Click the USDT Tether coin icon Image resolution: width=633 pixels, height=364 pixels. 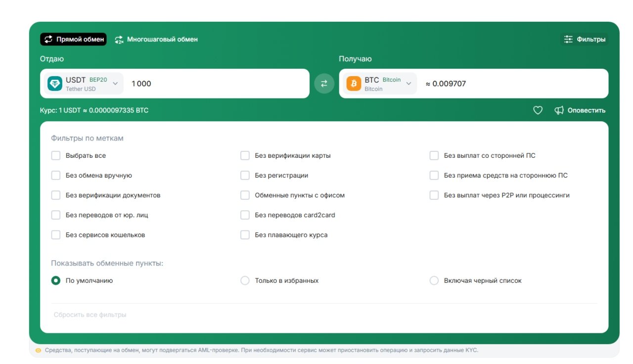tap(54, 83)
